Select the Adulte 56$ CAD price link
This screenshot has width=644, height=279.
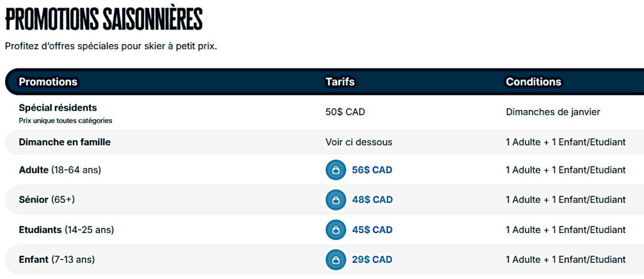[x=372, y=170]
